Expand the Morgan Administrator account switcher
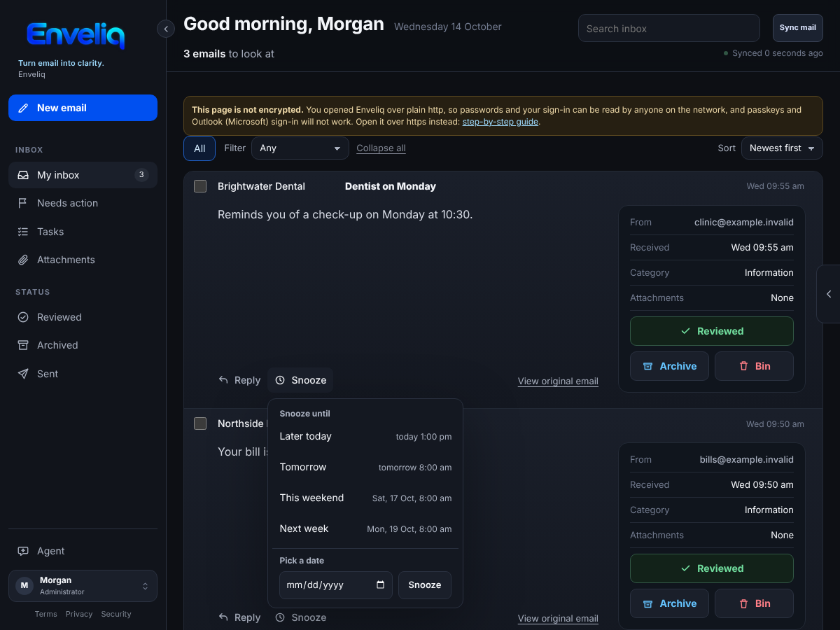The width and height of the screenshot is (840, 630). click(x=83, y=586)
